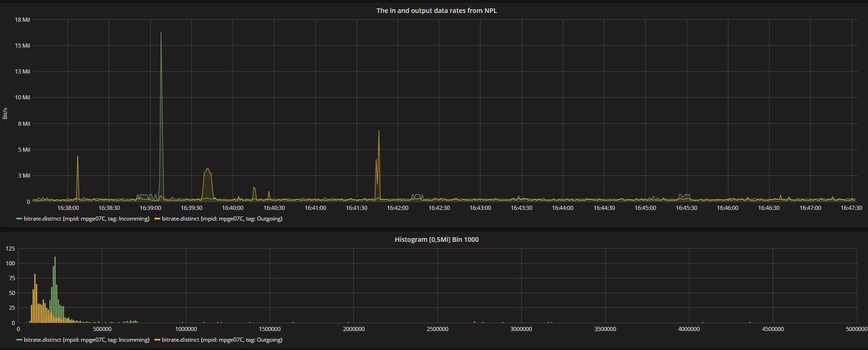Image resolution: width=868 pixels, height=350 pixels.
Task: Click the '13 Mil' Y-axis value
Action: (x=22, y=72)
